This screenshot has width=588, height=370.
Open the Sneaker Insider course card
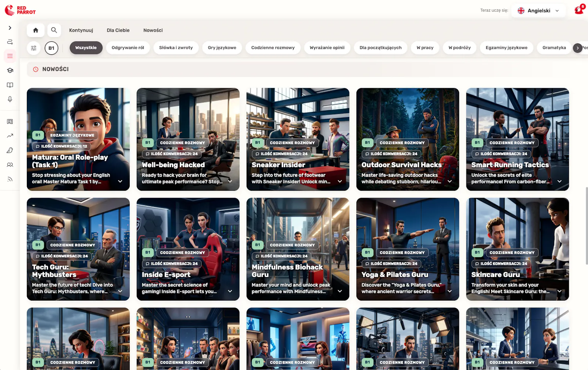click(298, 139)
